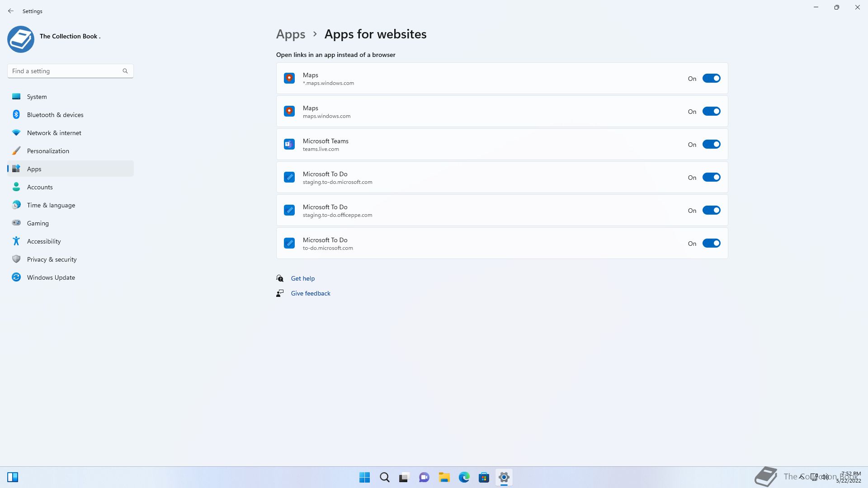Viewport: 868px width, 488px height.
Task: Toggle Maps *.maps.windows.com link switch
Action: pos(711,79)
